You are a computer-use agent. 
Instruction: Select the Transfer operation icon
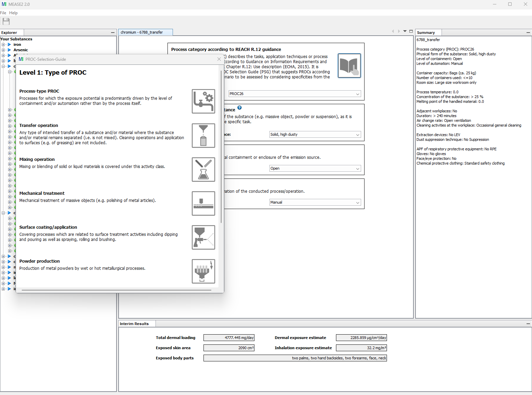[x=203, y=135]
